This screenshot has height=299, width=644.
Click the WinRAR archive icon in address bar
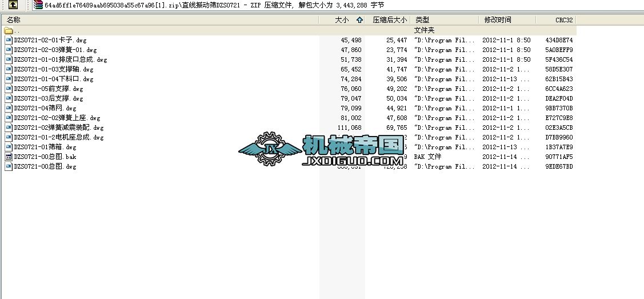pyautogui.click(x=38, y=5)
